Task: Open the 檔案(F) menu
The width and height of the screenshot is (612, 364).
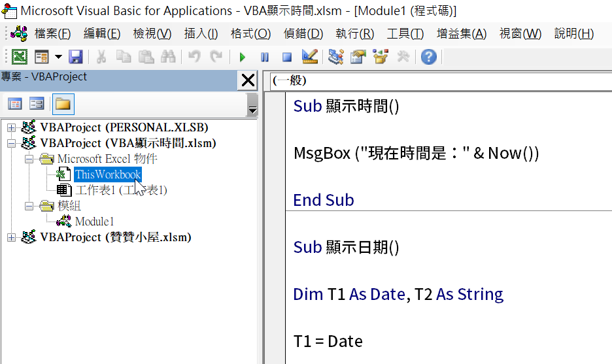Action: 53,34
